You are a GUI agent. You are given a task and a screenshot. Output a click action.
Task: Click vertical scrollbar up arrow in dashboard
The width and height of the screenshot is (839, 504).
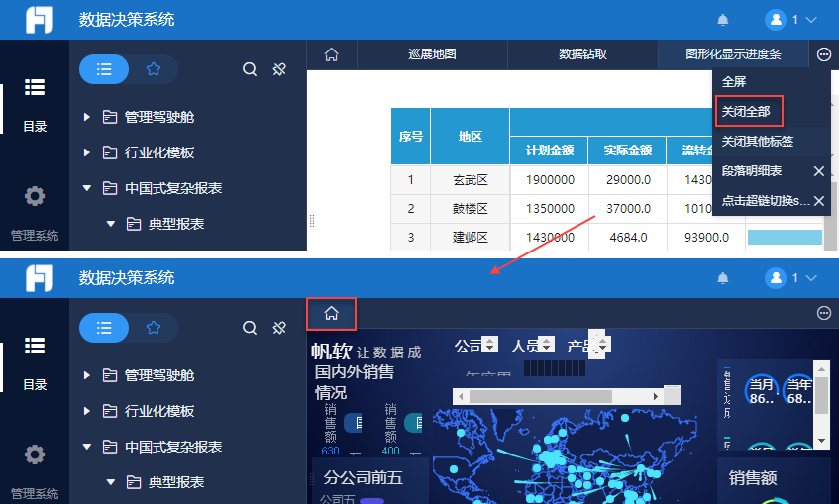click(x=821, y=369)
